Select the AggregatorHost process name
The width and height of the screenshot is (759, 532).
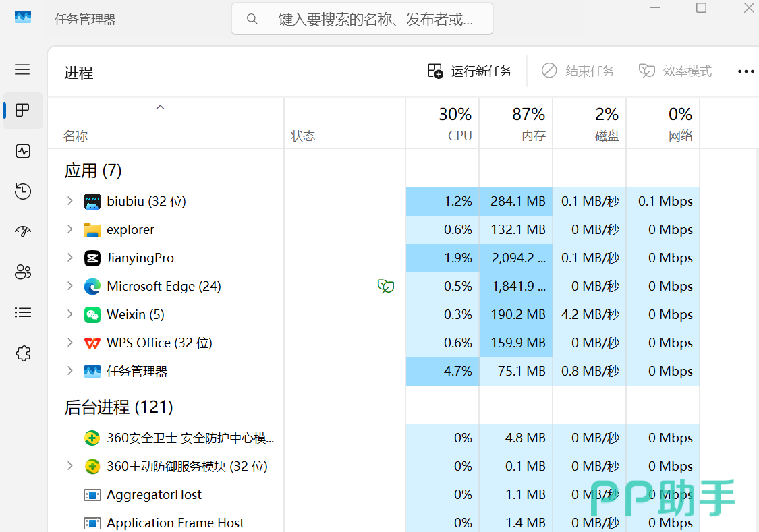tap(154, 494)
